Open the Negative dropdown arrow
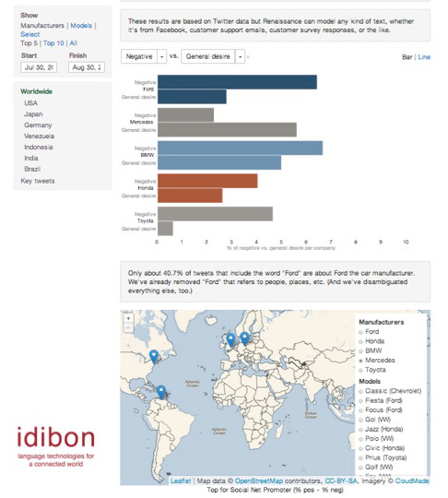The width and height of the screenshot is (448, 498). coord(162,57)
